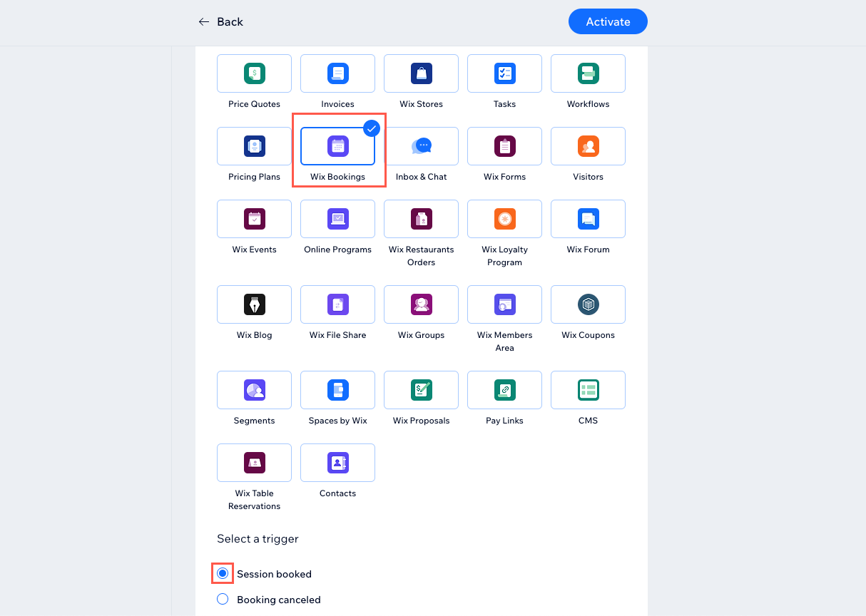Screen dimensions: 866x616
Task: Click the Back arrow icon
Action: [x=204, y=21]
